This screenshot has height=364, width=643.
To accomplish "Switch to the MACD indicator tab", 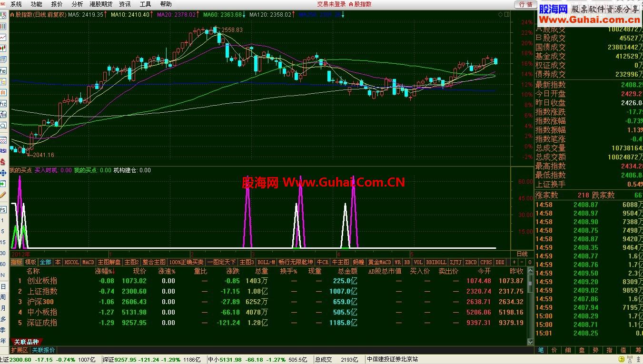I will point(88,262).
